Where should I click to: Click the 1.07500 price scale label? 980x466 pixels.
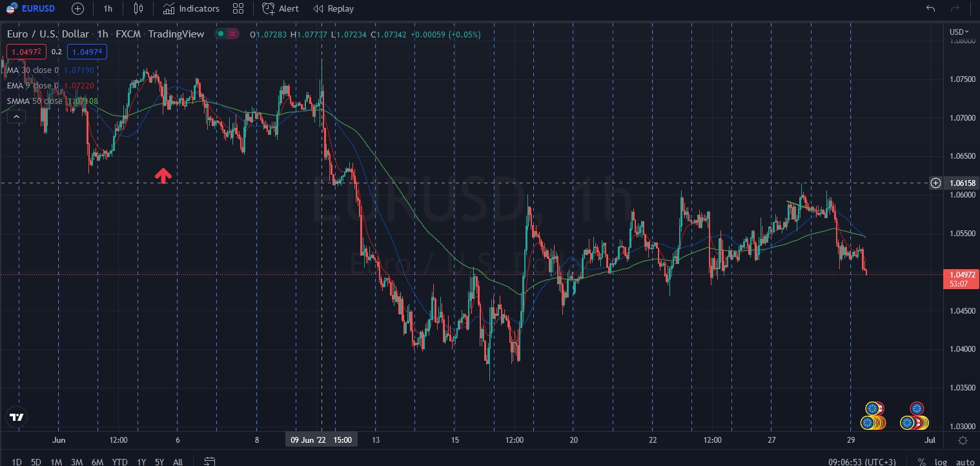click(961, 79)
